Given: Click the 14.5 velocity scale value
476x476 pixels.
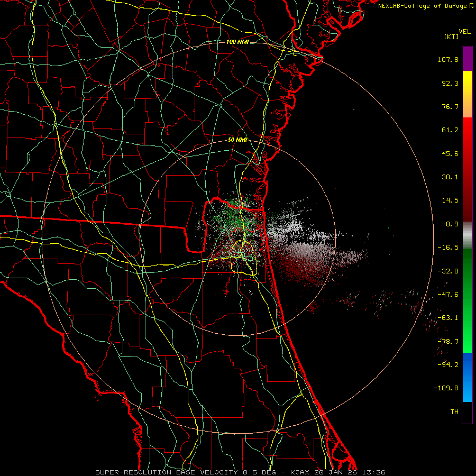Looking at the screenshot, I should 450,200.
